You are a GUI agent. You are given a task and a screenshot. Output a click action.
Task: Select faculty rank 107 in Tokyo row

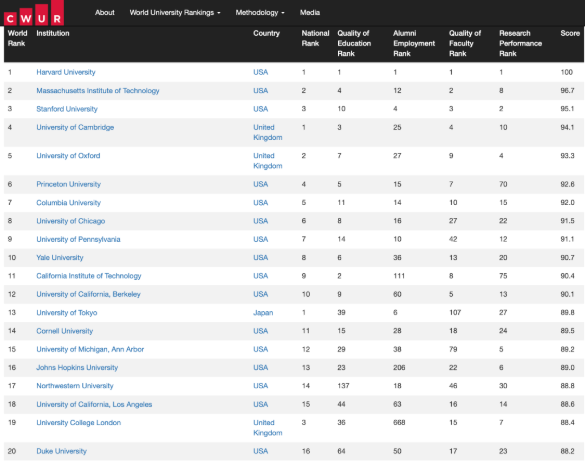(455, 313)
